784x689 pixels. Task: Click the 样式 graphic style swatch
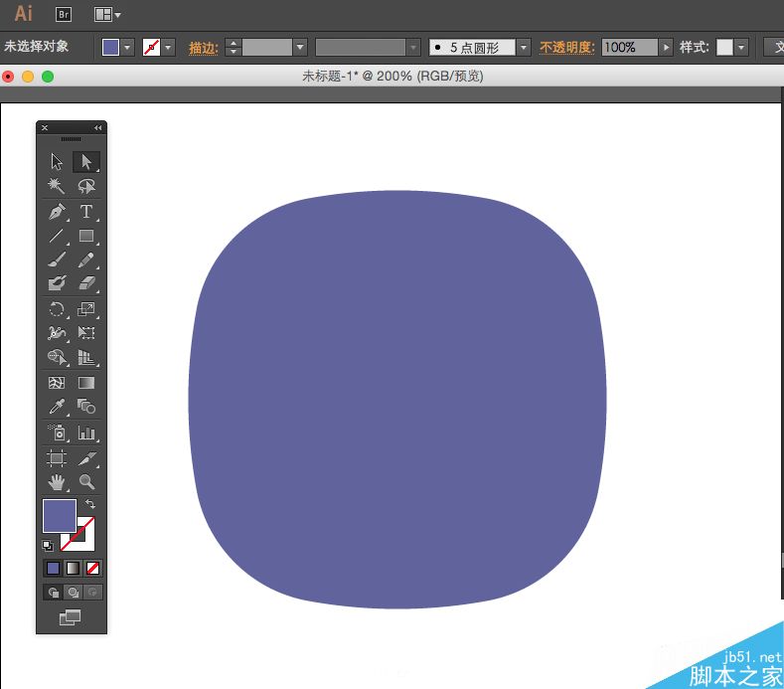pos(724,48)
